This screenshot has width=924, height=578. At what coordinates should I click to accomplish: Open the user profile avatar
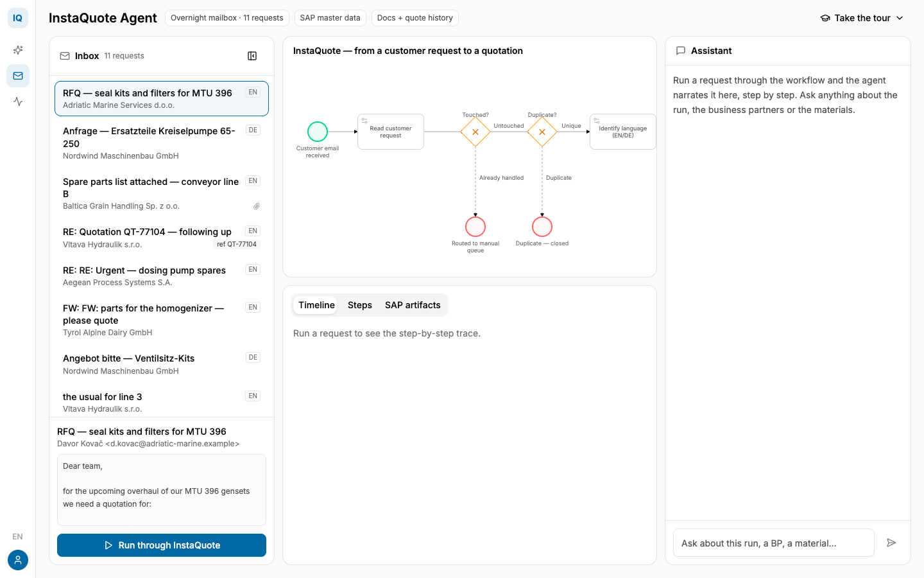[x=18, y=560]
